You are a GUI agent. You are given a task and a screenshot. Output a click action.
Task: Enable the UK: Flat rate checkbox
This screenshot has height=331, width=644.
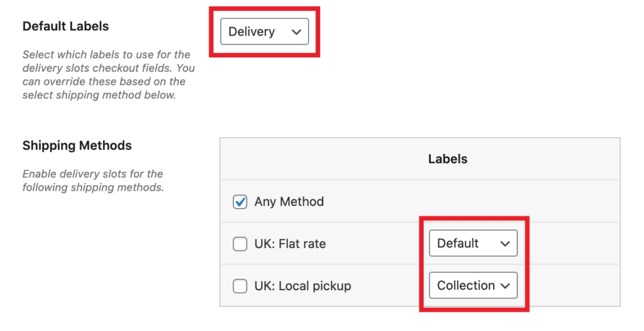(x=240, y=244)
